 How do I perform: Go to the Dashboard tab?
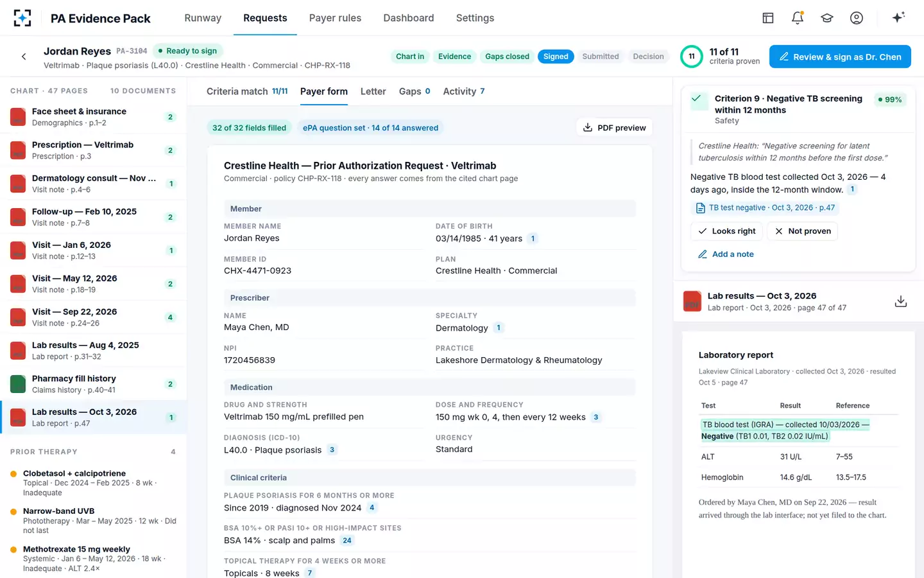click(409, 18)
